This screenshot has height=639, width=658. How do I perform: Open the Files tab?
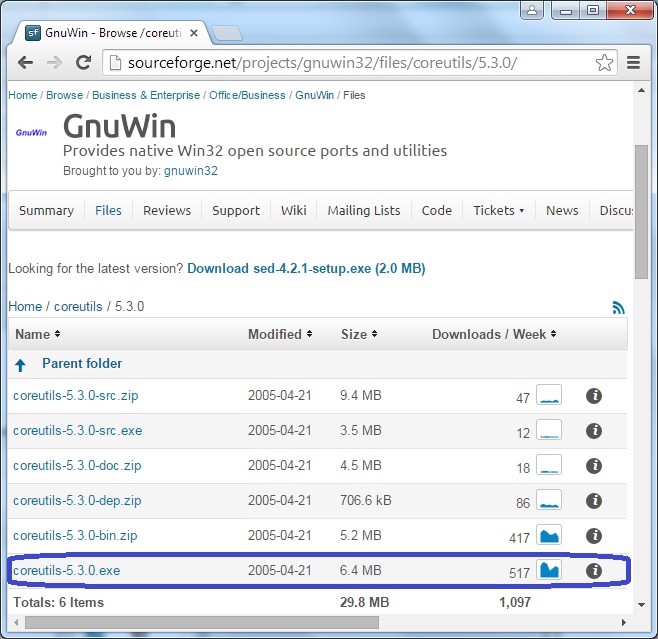[x=108, y=210]
